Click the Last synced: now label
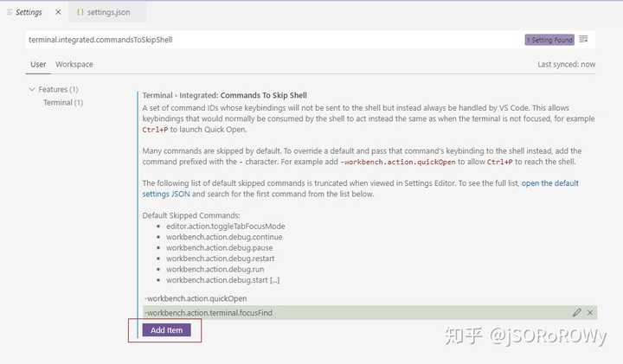Viewport: 623px width, 364px height. 566,64
